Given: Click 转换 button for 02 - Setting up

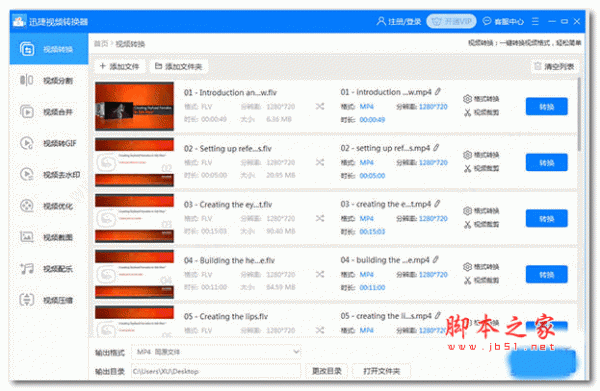Looking at the screenshot, I should [x=546, y=162].
